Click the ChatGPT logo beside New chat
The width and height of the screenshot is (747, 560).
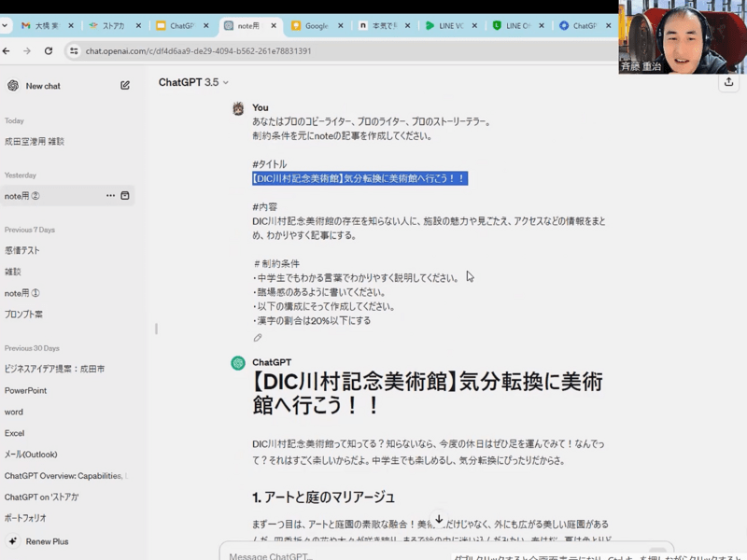coord(13,86)
